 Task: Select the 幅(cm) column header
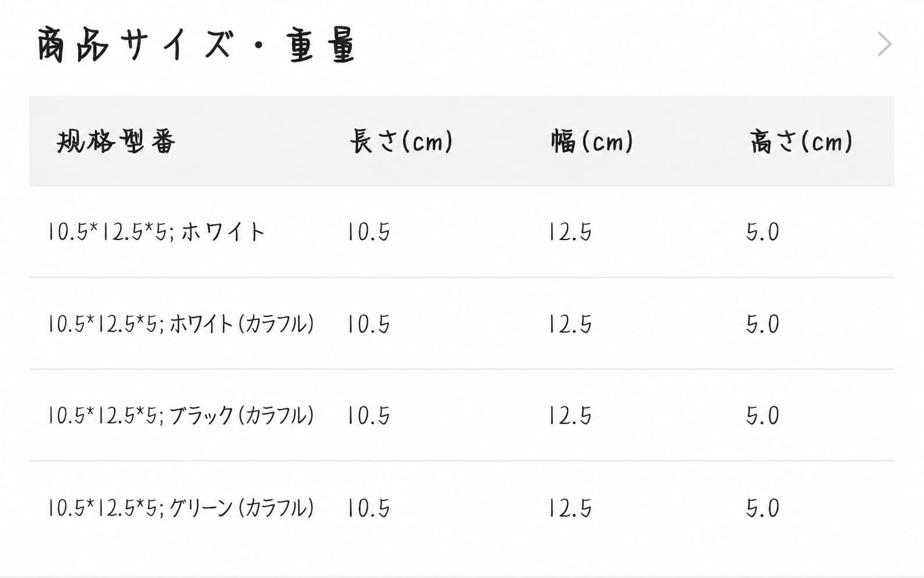coord(593,141)
